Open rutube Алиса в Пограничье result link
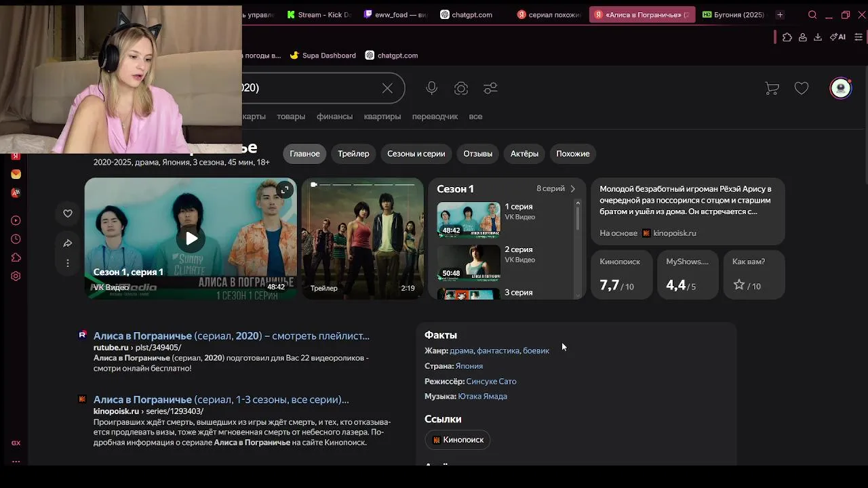Image resolution: width=868 pixels, height=488 pixels. (231, 335)
